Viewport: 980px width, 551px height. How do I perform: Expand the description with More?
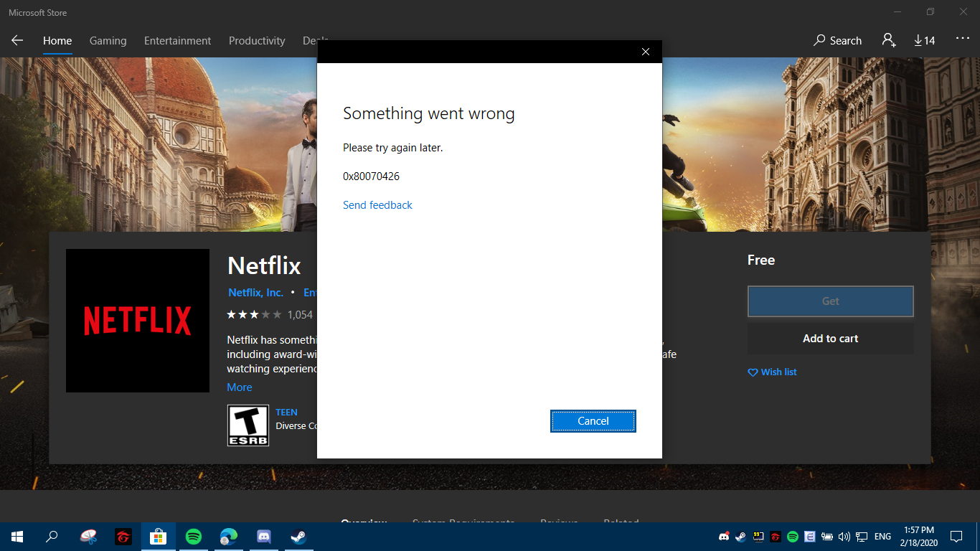point(240,387)
